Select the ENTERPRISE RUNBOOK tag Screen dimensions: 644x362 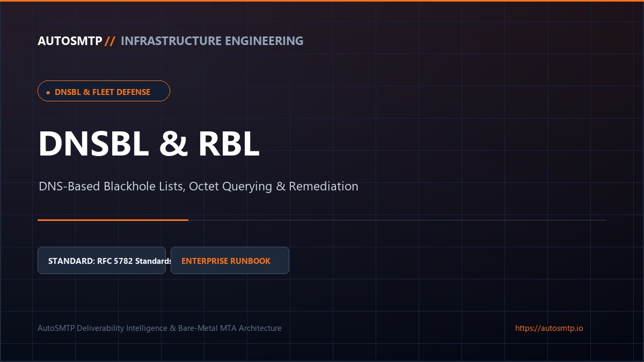[x=230, y=261]
